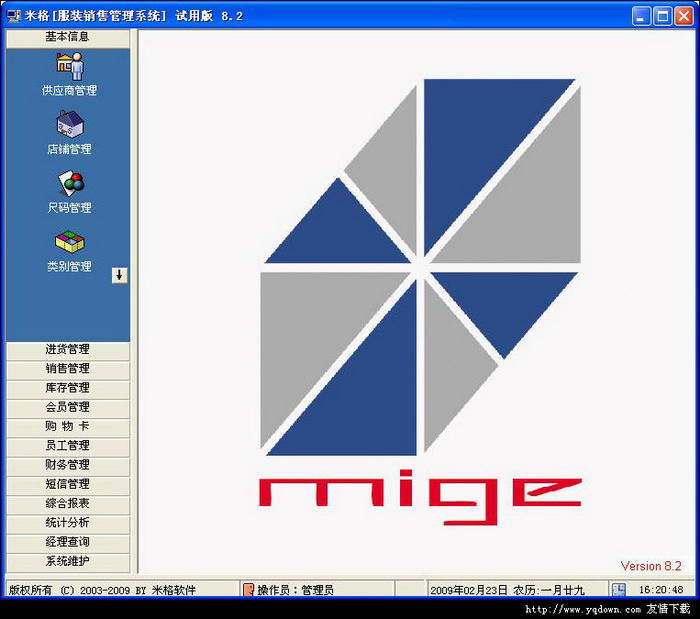700x619 pixels.
Task: Open the 财务管理 section
Action: (x=68, y=466)
